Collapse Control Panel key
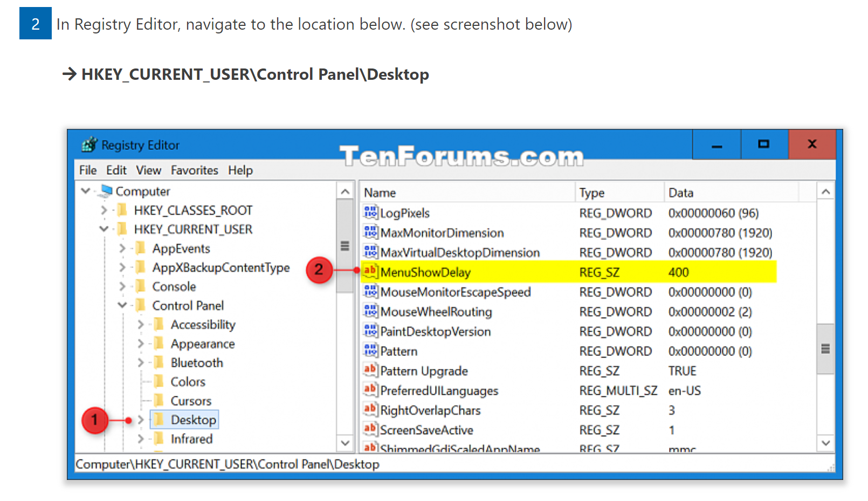 pos(122,305)
